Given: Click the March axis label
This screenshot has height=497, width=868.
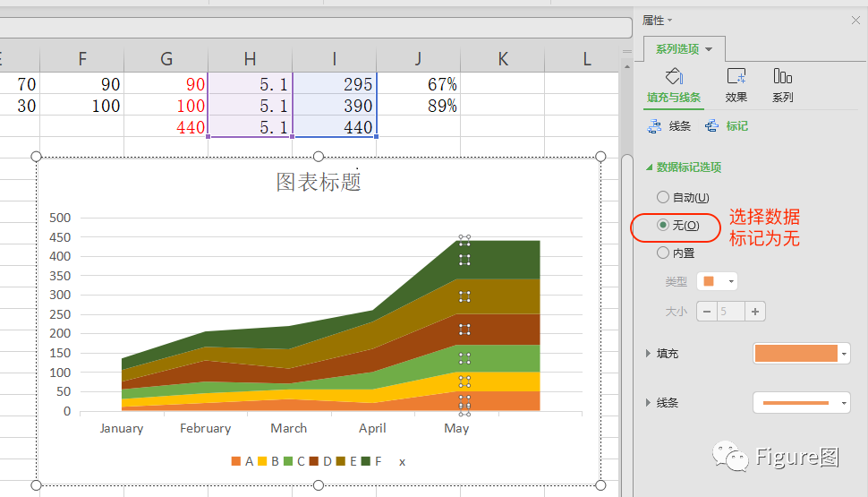Looking at the screenshot, I should point(288,428).
